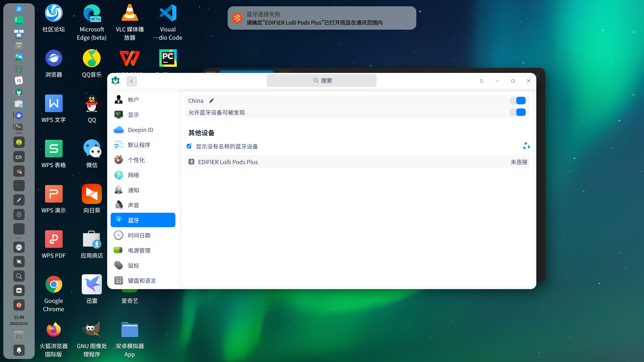The image size is (644, 362).
Task: Toggle 允许蓝牙设备可被发现 switch off
Action: click(x=518, y=112)
